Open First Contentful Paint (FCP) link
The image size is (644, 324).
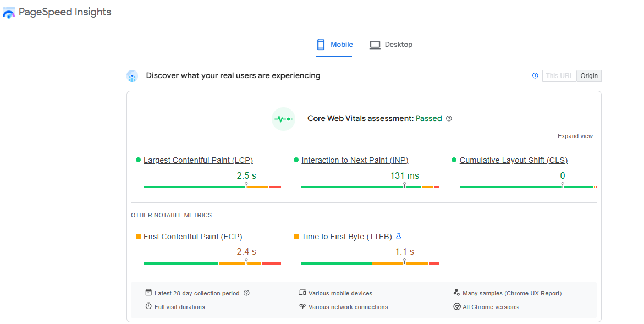tap(192, 237)
